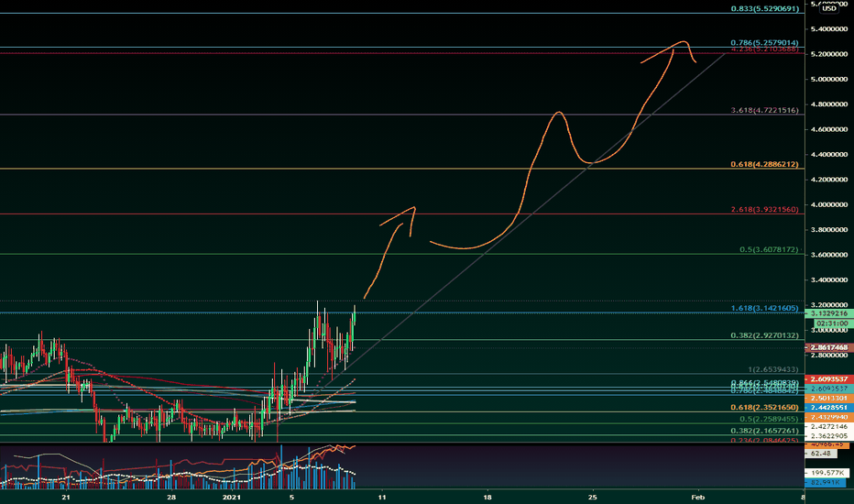Viewport: 854px width, 504px height.
Task: Select the 0.382(2.1657261) retracement label
Action: coord(765,431)
